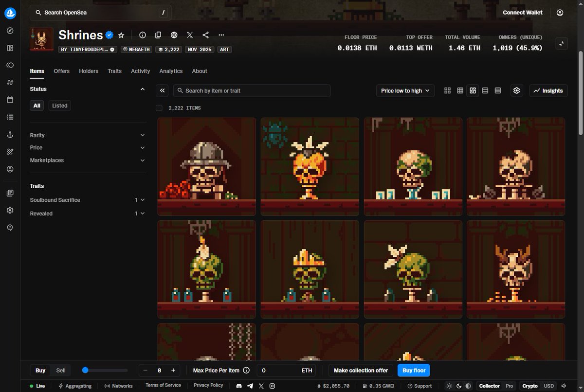Collapse the filter sidebar with double chevron

[x=162, y=90]
